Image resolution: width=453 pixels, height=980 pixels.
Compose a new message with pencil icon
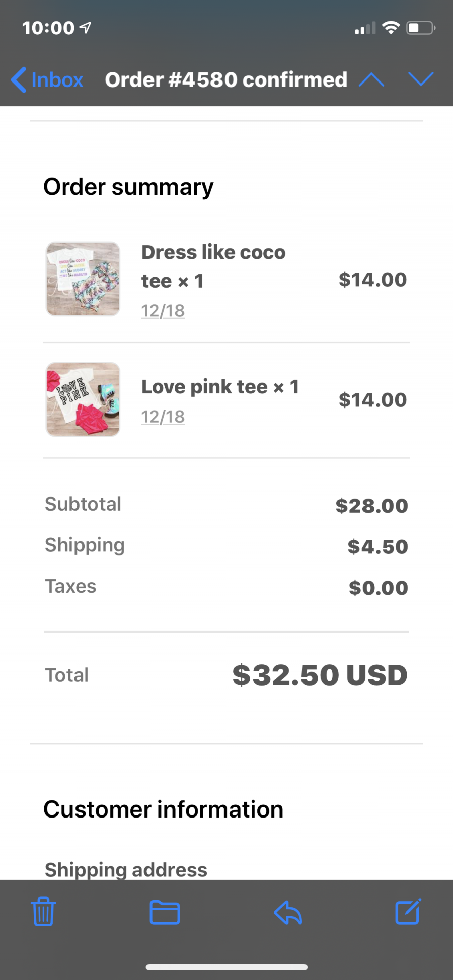408,911
